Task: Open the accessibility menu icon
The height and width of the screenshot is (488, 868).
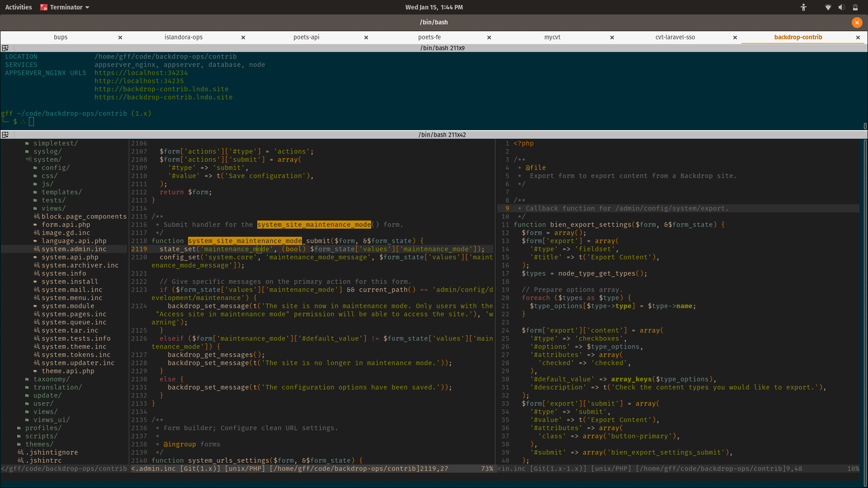Action: pyautogui.click(x=803, y=7)
